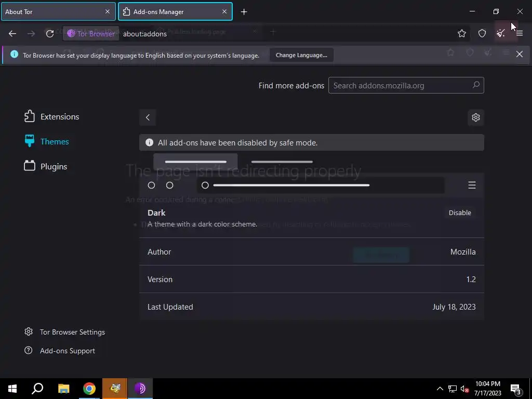The image size is (532, 399).
Task: Click the Plugins block icon
Action: coord(30,166)
